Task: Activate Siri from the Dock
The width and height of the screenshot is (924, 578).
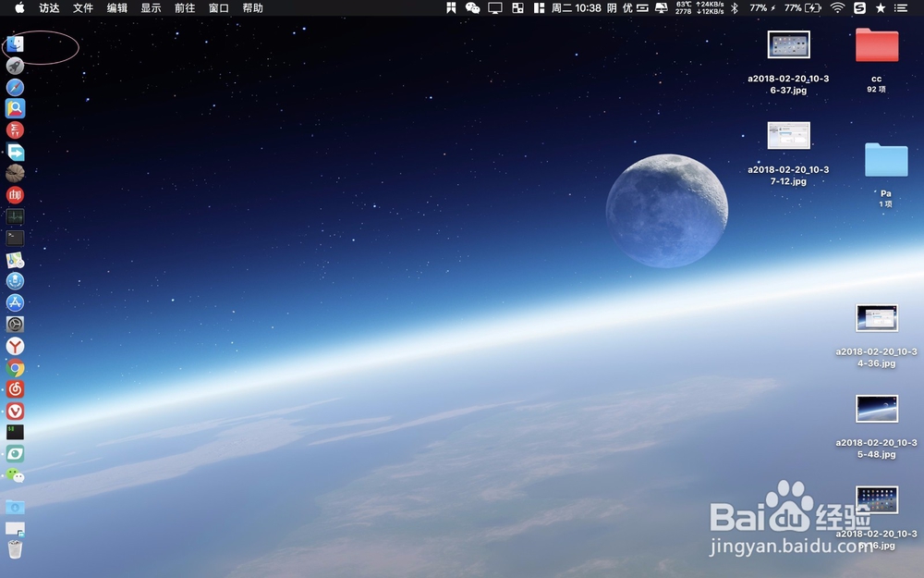Action: (x=15, y=281)
